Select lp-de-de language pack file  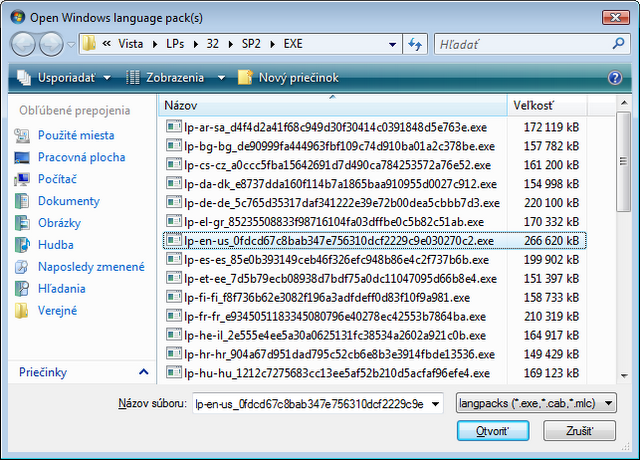click(x=374, y=203)
